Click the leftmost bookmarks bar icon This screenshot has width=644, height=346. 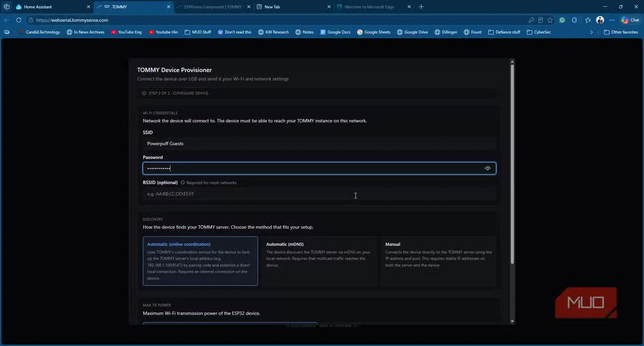tap(6, 32)
